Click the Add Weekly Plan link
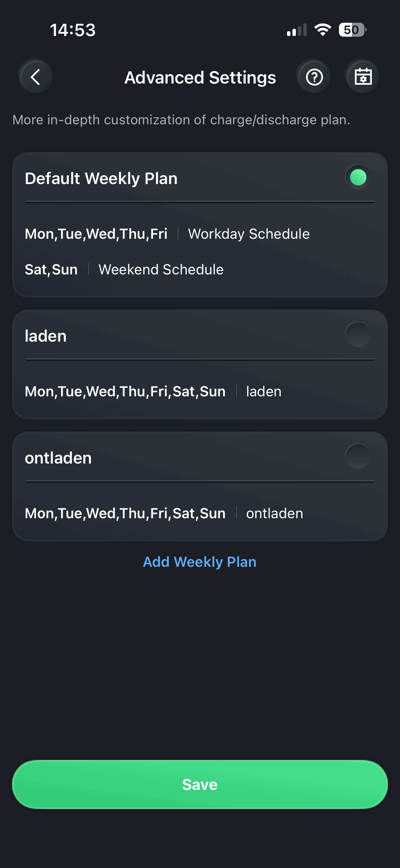 pyautogui.click(x=199, y=562)
